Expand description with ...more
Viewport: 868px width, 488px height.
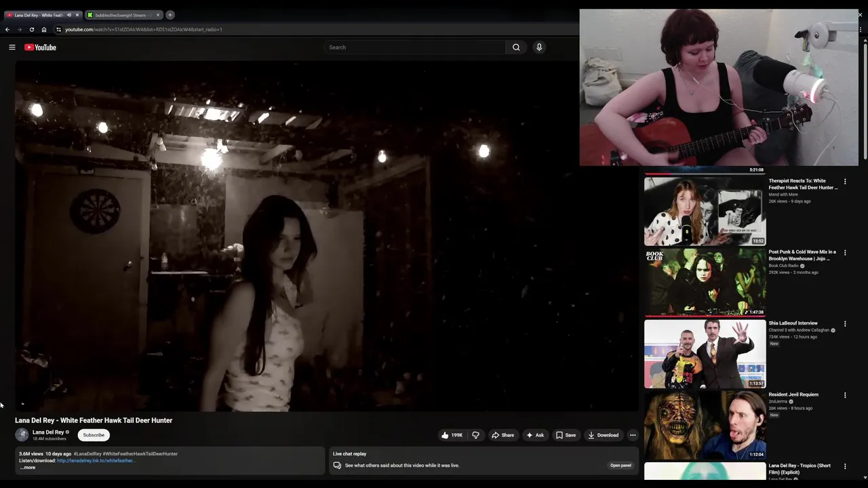[x=27, y=468]
